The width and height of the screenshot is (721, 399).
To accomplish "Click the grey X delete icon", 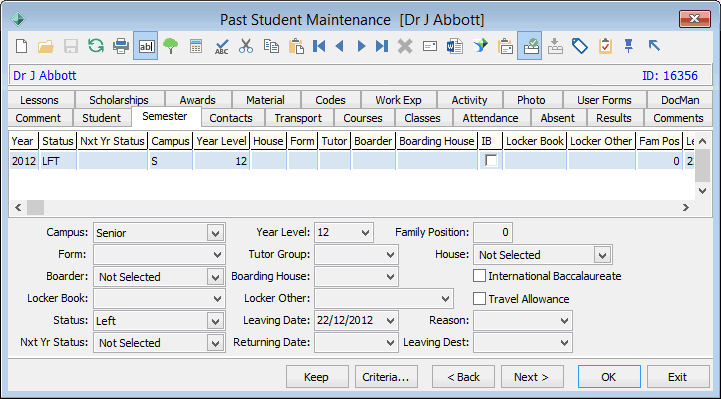I will point(405,46).
